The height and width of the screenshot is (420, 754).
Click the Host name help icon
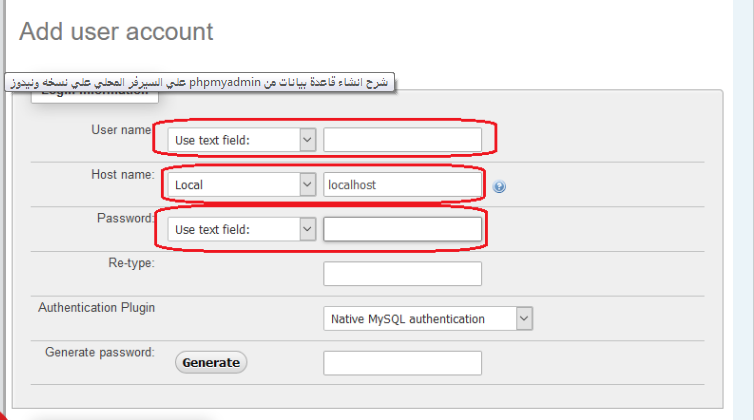pyautogui.click(x=499, y=186)
